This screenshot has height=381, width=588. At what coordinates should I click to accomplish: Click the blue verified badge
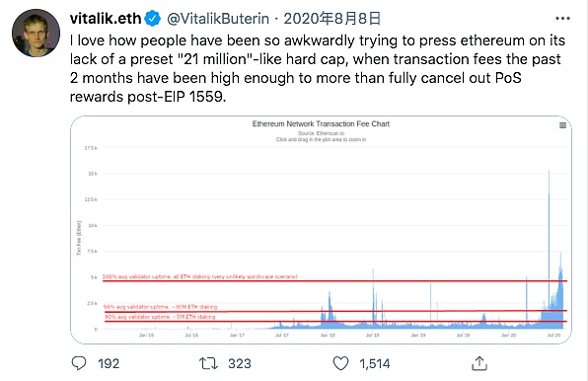[153, 19]
